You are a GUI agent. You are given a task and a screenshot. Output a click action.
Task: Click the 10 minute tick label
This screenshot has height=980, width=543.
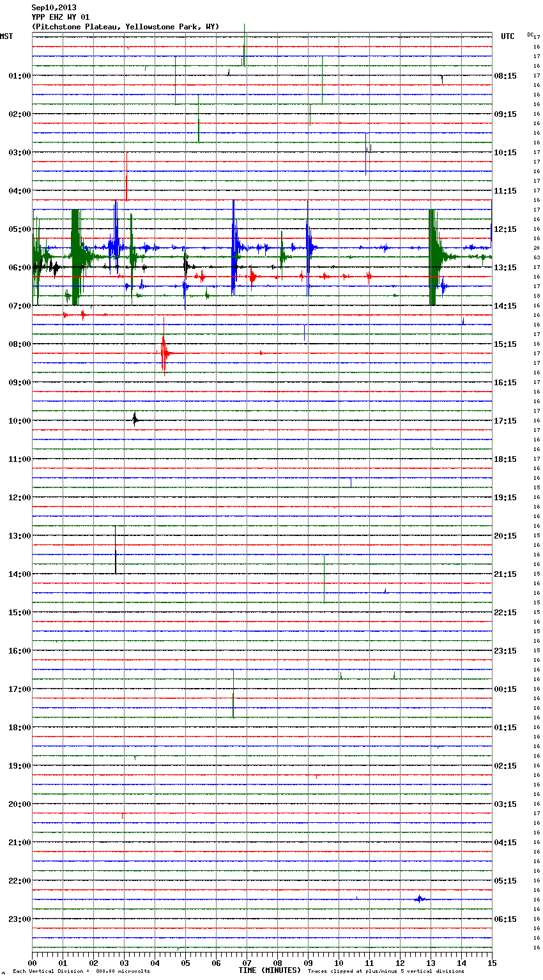click(339, 962)
